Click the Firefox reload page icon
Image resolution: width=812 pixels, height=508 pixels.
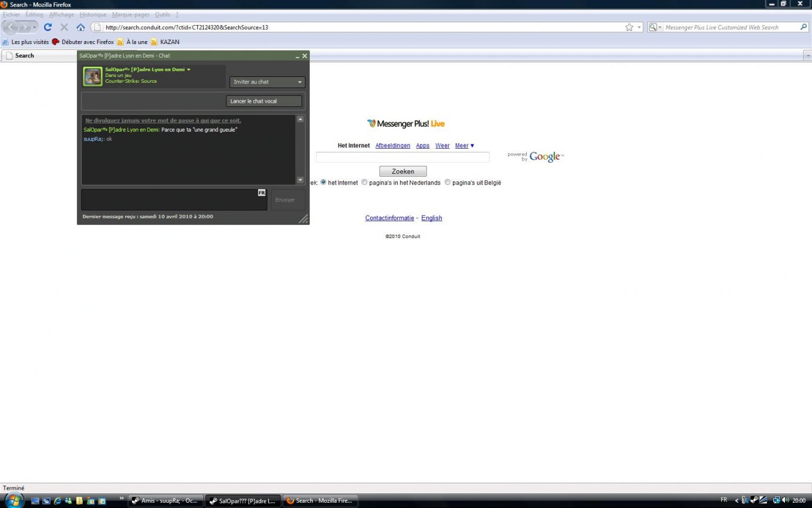(48, 27)
